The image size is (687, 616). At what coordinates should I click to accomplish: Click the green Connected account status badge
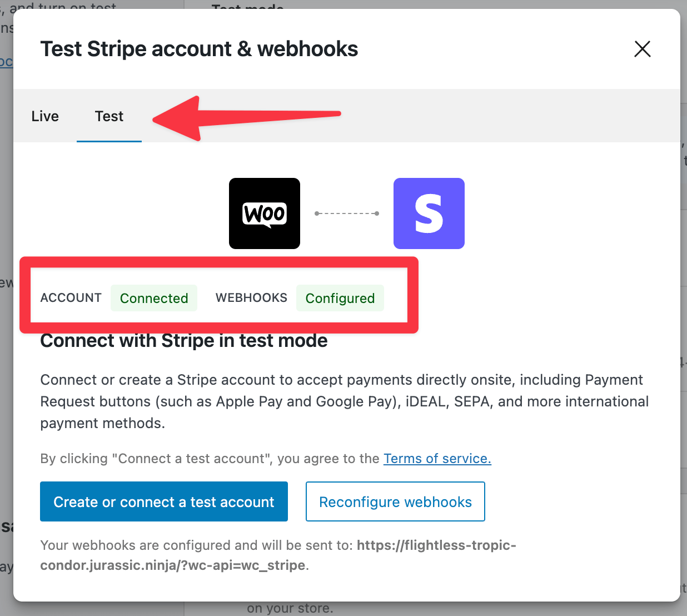(154, 298)
